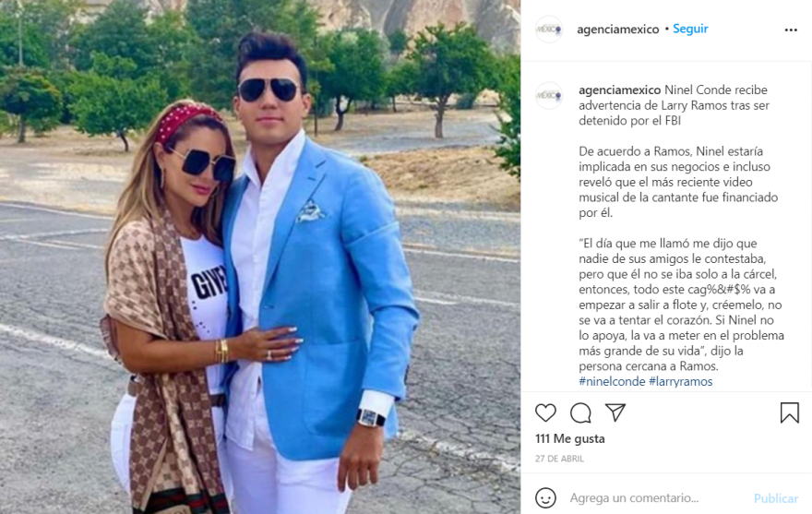Open the #larryramos hashtag
This screenshot has width=812, height=514.
point(680,381)
